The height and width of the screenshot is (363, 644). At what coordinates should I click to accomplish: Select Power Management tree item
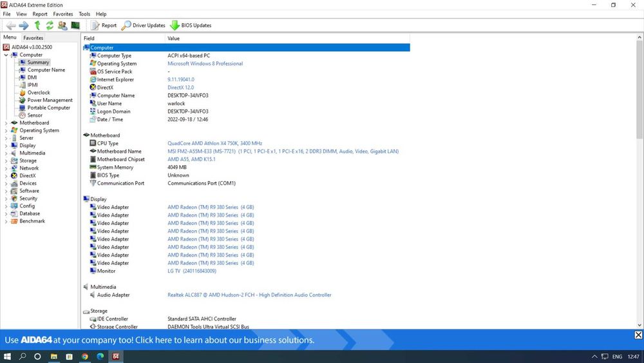[x=50, y=101]
